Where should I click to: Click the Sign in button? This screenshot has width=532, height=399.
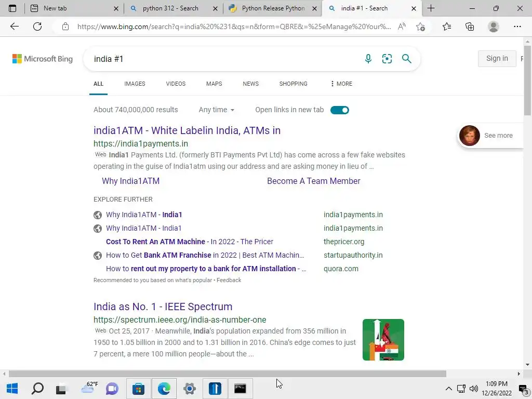click(x=497, y=58)
